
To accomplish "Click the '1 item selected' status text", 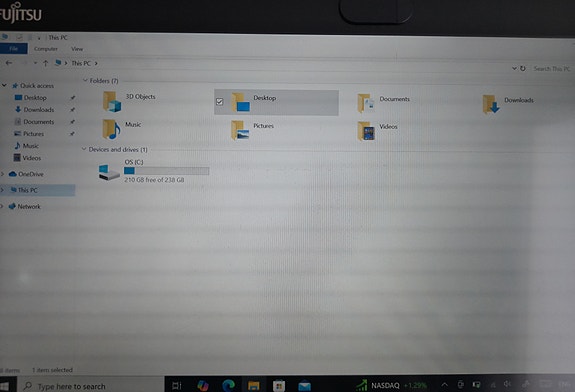I will (52, 370).
